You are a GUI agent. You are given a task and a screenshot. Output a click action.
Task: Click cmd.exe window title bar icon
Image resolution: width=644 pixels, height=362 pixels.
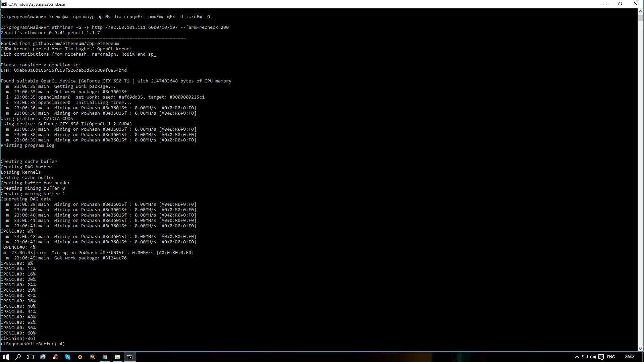pyautogui.click(x=4, y=4)
